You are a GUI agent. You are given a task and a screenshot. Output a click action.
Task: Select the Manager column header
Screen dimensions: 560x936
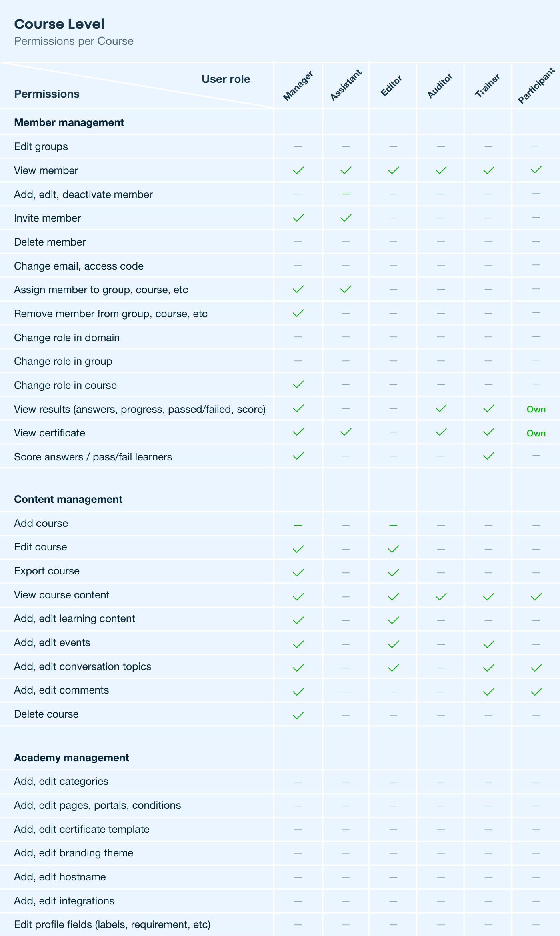(x=298, y=86)
